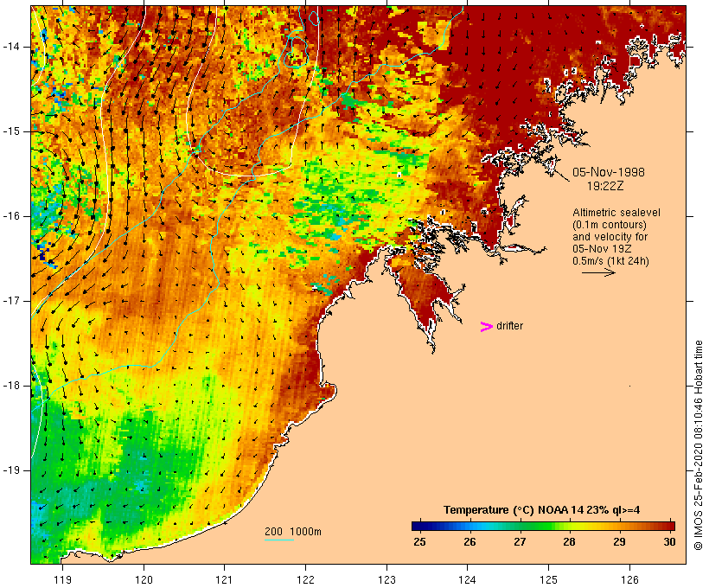
Task: Click the time text '19:22Z'
Action: (x=605, y=186)
